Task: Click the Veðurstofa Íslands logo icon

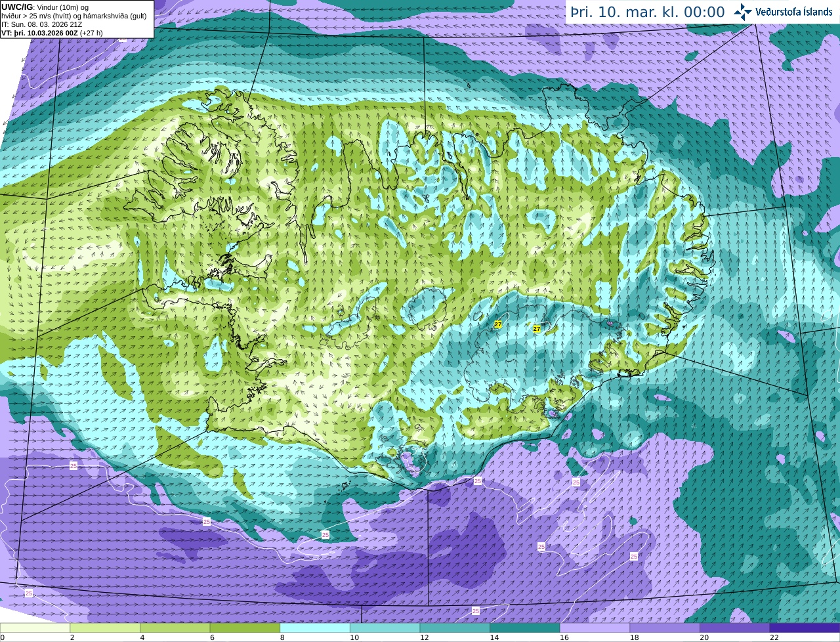Action: coord(743,12)
